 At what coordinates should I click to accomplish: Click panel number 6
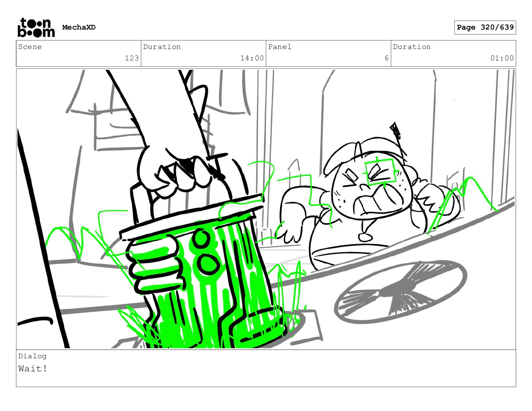(387, 58)
